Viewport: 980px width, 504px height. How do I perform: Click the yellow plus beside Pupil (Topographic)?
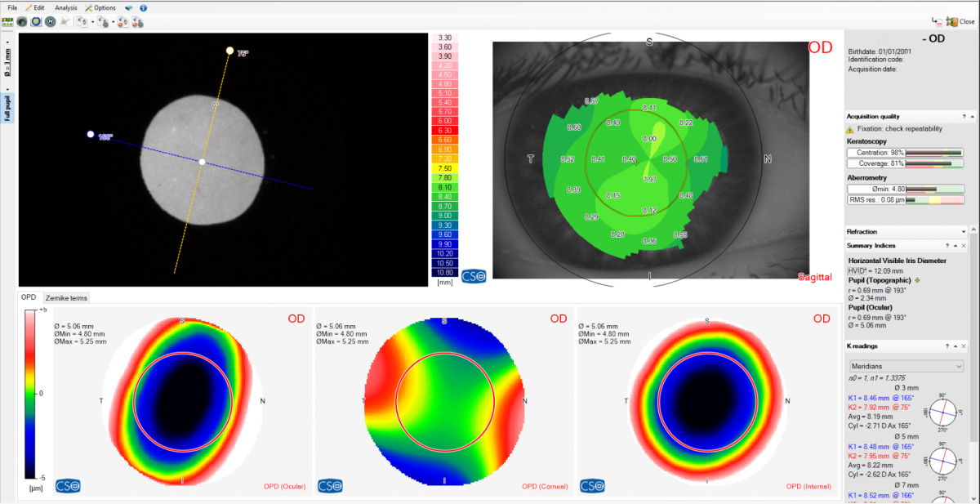[x=916, y=280]
